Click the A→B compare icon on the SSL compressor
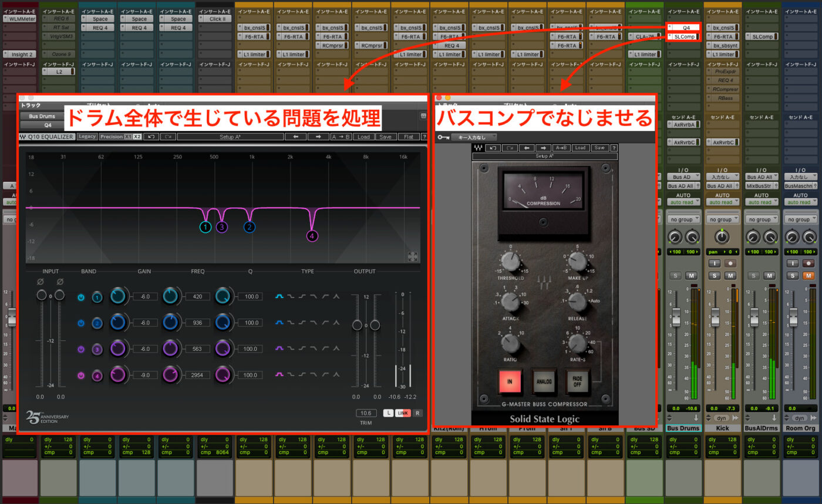The image size is (822, 504). pos(562,148)
